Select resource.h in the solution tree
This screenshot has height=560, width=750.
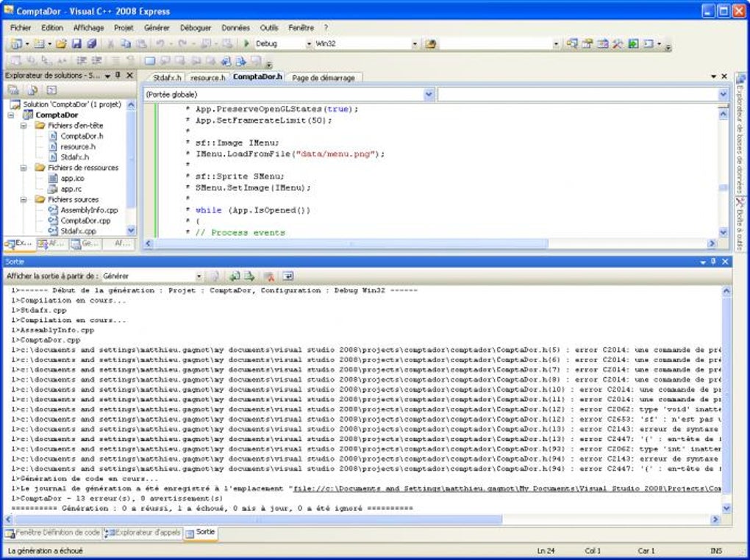pos(78,147)
